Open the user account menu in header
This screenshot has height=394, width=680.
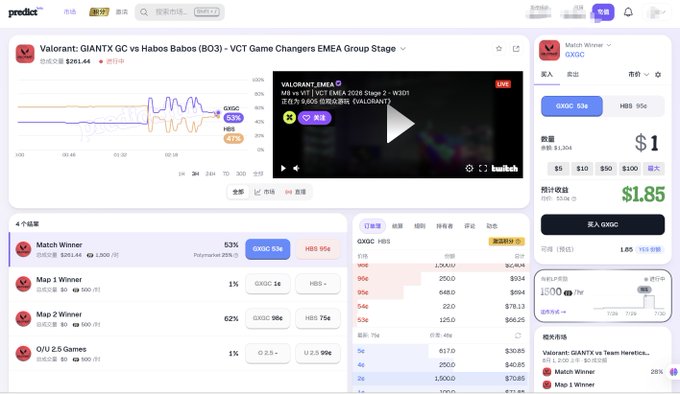pyautogui.click(x=657, y=12)
